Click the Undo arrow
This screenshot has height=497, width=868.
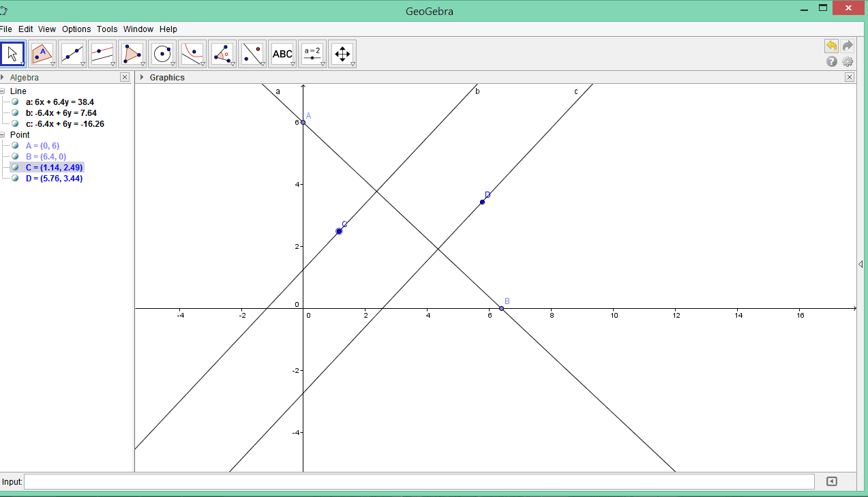tap(832, 46)
